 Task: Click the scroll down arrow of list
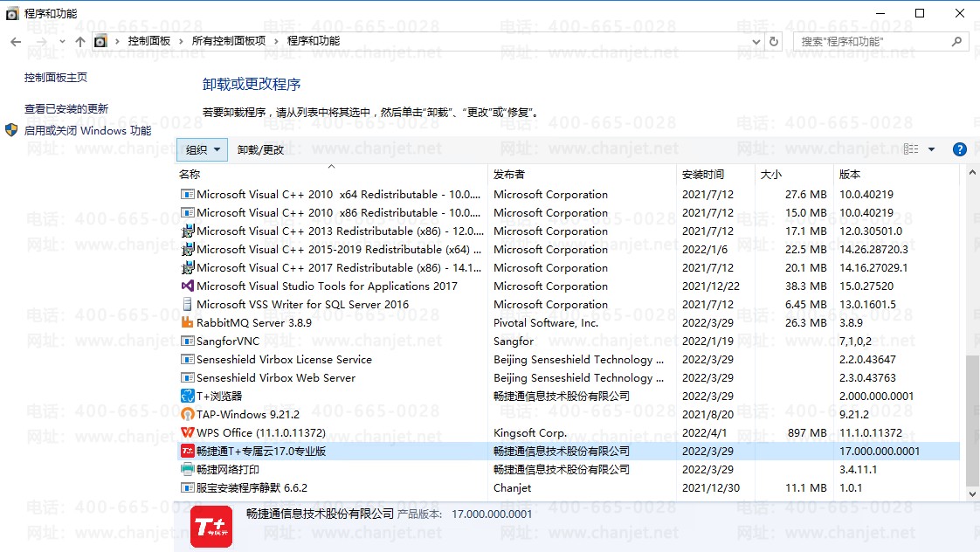[x=972, y=493]
